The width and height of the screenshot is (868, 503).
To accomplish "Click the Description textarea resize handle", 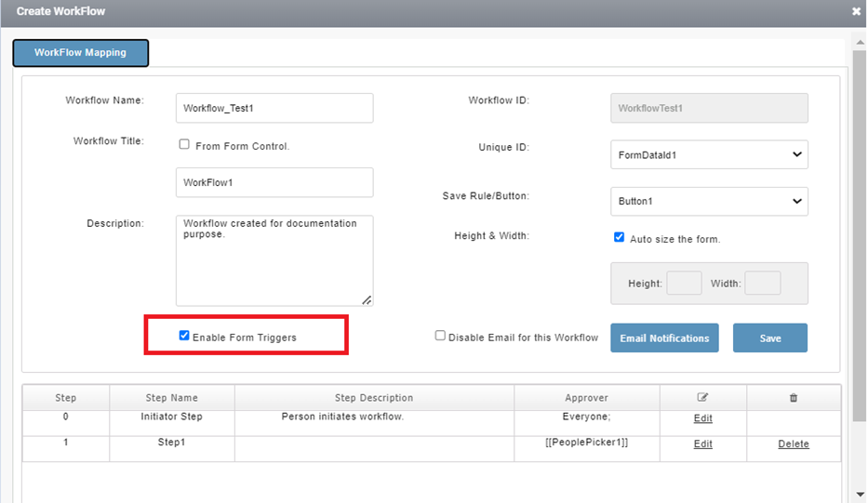I will [x=367, y=299].
